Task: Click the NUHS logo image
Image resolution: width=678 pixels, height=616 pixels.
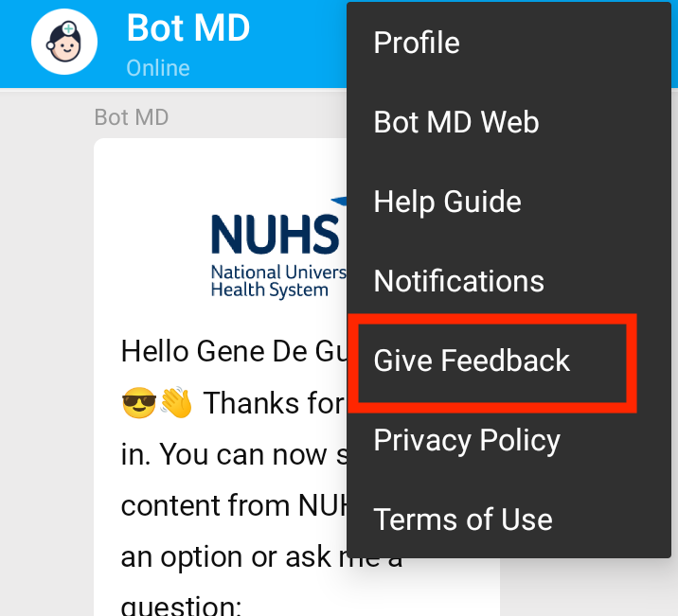Action: [x=278, y=247]
